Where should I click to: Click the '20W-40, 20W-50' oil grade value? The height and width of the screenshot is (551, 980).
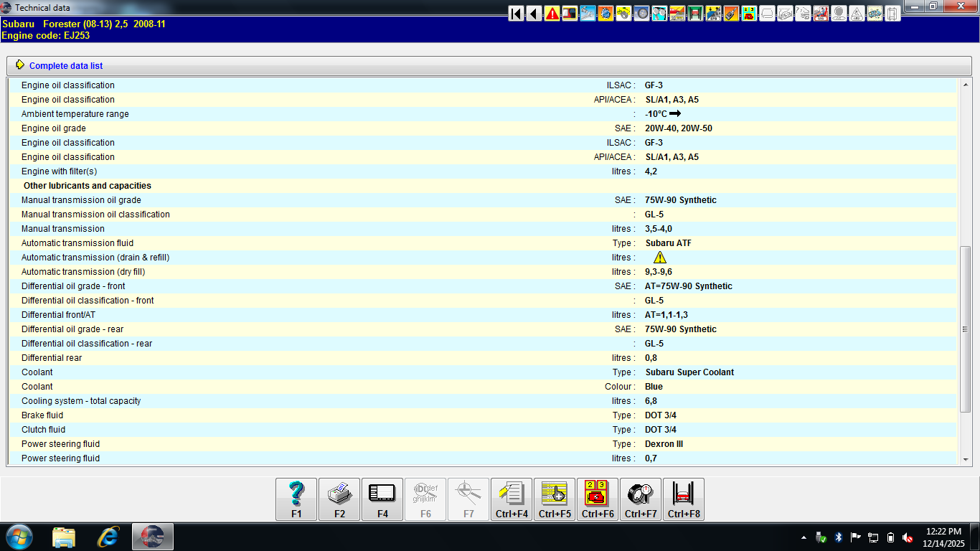click(679, 128)
